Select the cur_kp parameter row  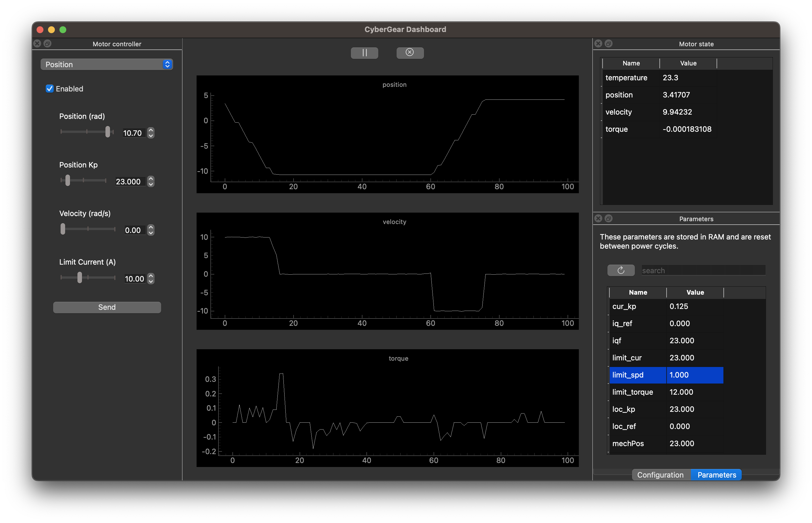666,306
